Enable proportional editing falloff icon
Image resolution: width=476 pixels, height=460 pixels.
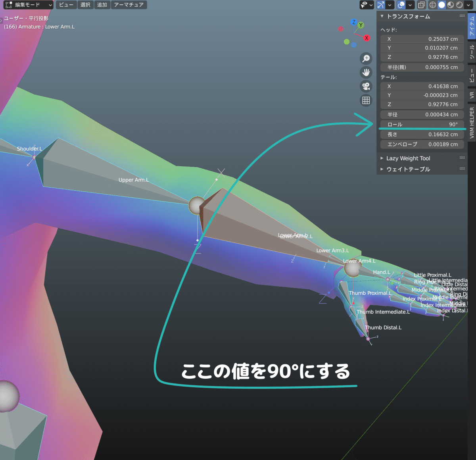point(400,5)
